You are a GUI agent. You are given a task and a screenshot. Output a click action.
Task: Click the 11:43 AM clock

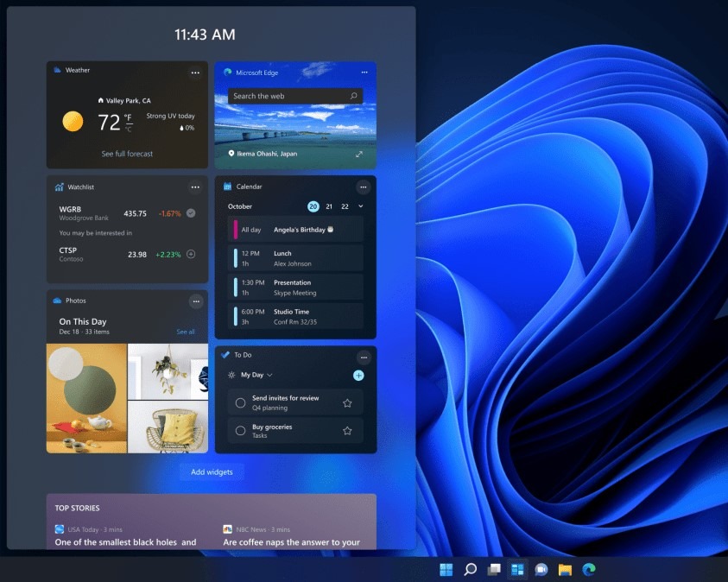pyautogui.click(x=205, y=35)
